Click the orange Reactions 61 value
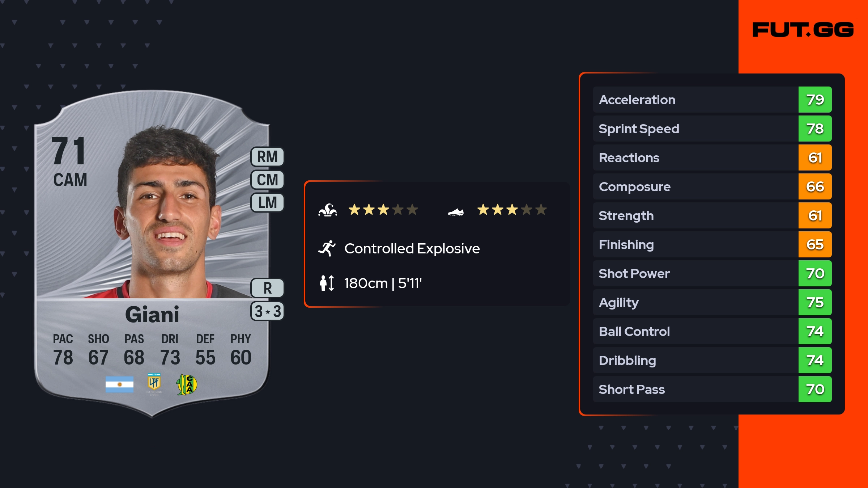Viewport: 868px width, 488px height. point(815,157)
